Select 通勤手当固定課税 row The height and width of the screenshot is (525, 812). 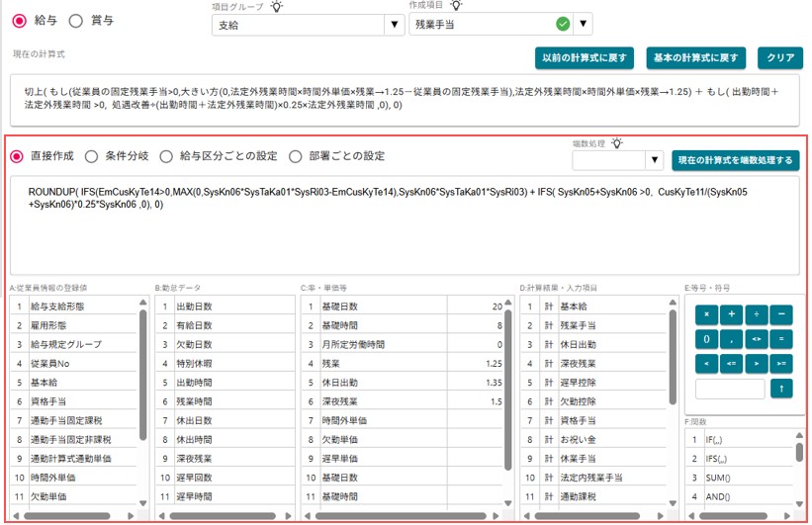click(73, 420)
